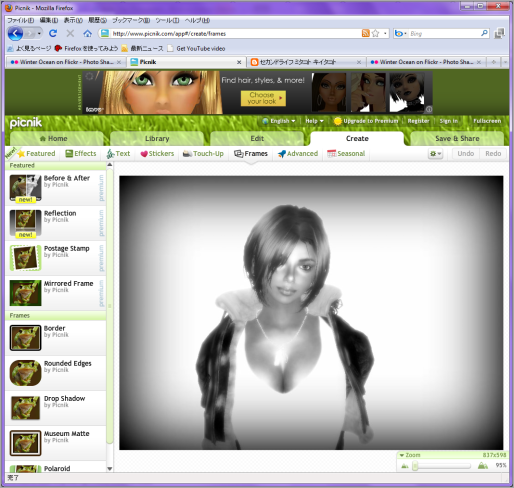Viewport: 514px width, 488px height.
Task: Click the frames list scroll down arrow
Action: 110,469
